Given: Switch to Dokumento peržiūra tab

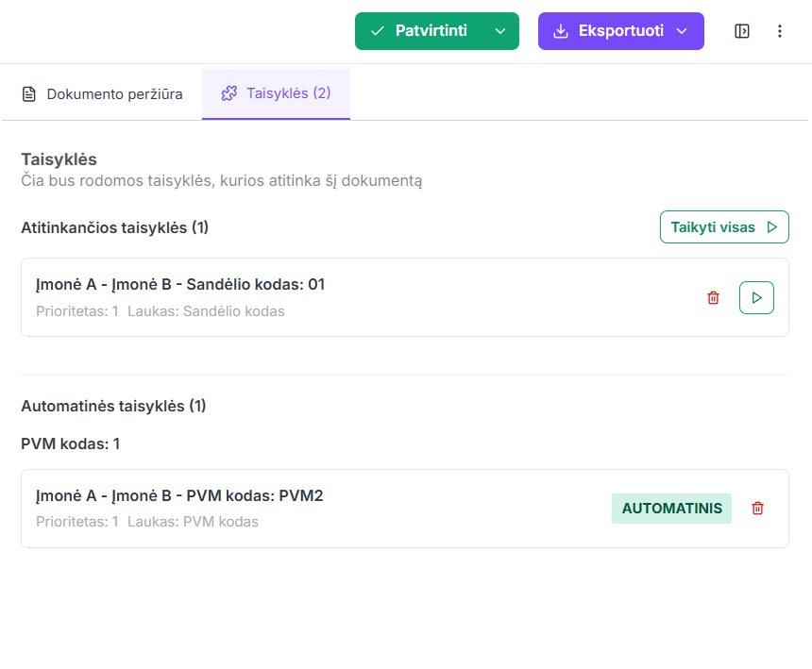Looking at the screenshot, I should (x=102, y=94).
